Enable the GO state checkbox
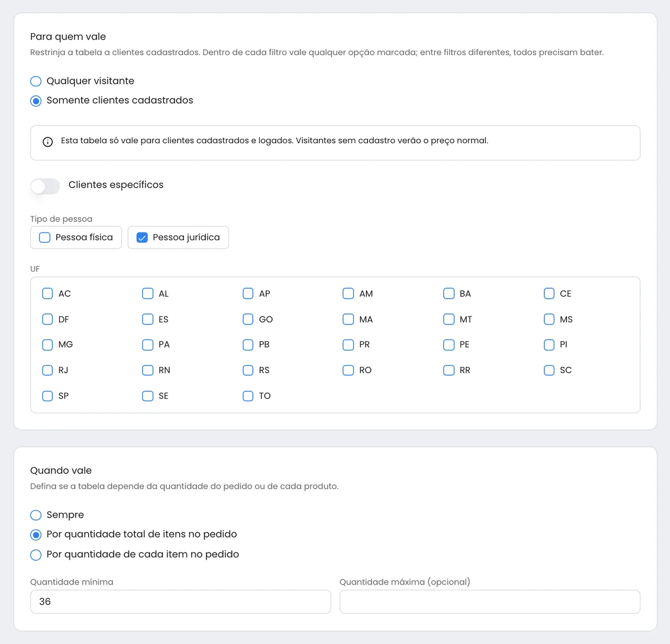Image resolution: width=670 pixels, height=644 pixels. pyautogui.click(x=248, y=319)
